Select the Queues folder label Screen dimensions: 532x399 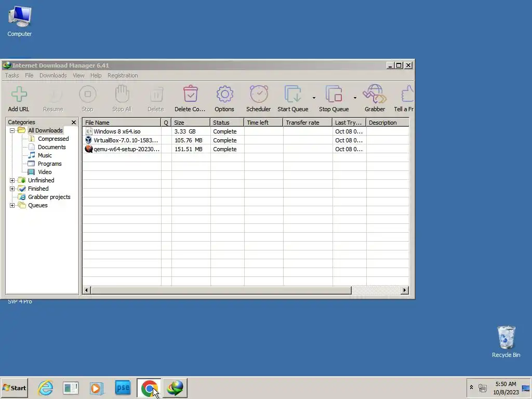[x=37, y=205]
